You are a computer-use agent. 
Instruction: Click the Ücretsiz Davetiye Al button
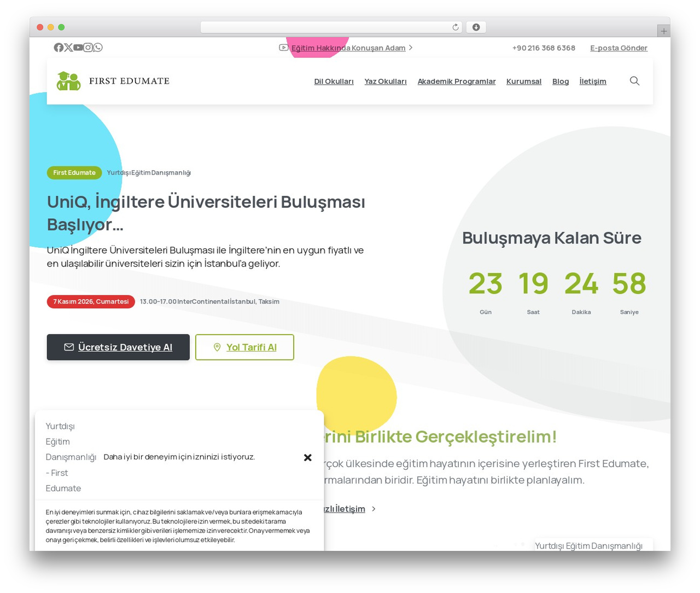118,347
